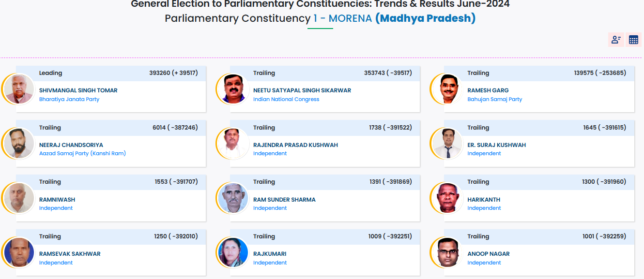
Task: Switch to candidate card view icon
Action: pos(616,40)
